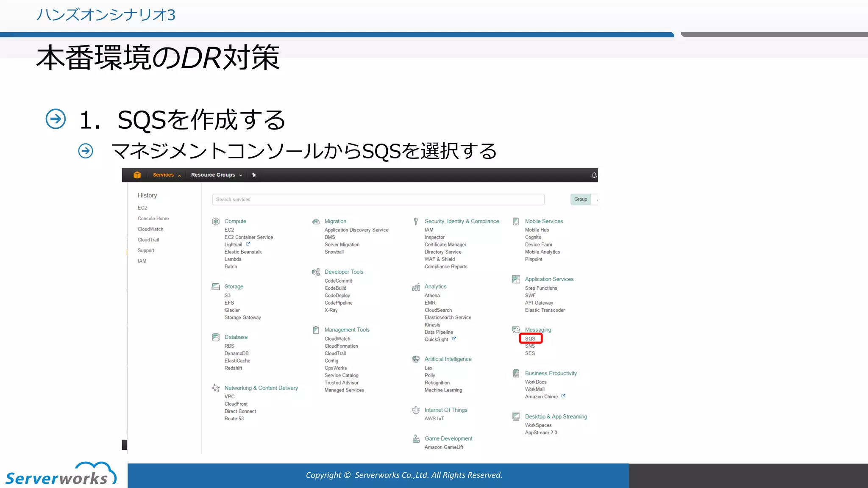Open Elastic Beanstalk service
This screenshot has width=868, height=488.
[243, 252]
